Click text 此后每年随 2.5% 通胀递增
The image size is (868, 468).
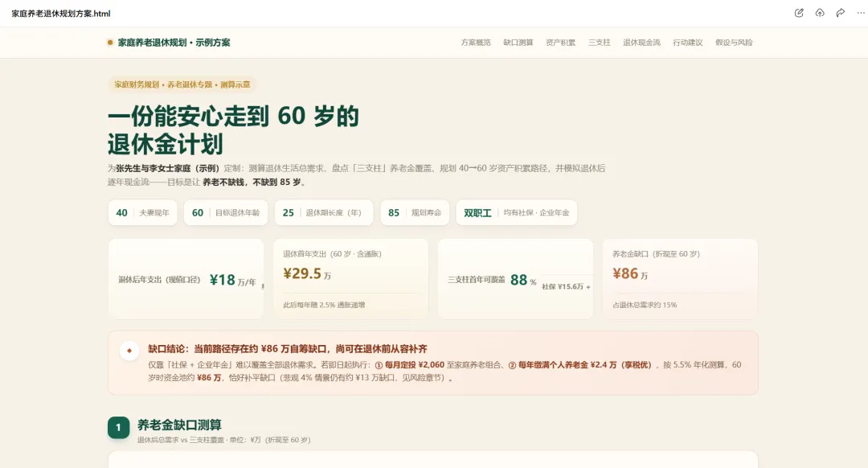tap(324, 305)
